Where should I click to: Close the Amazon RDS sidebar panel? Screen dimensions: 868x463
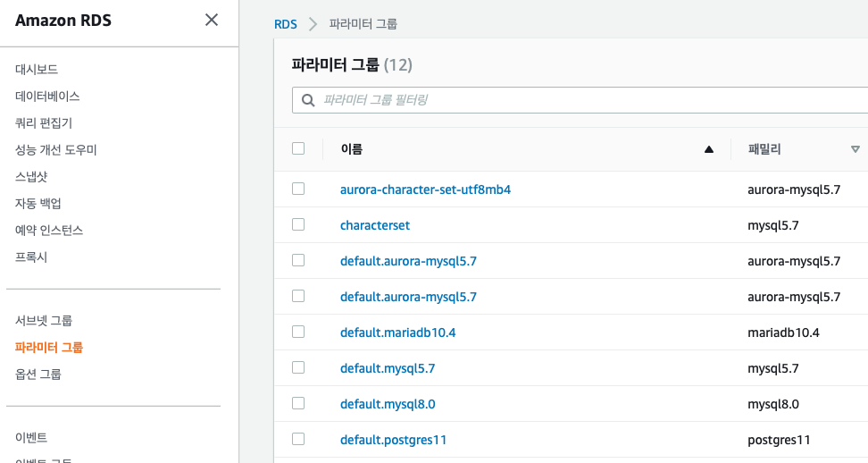tap(212, 20)
